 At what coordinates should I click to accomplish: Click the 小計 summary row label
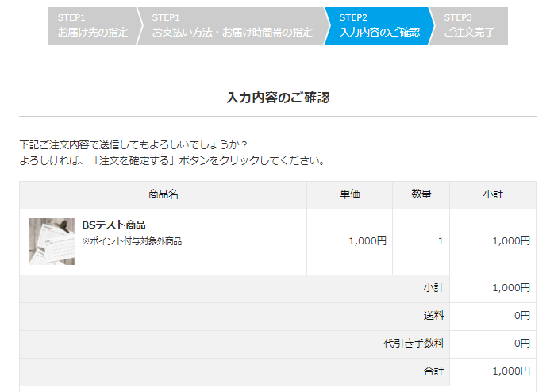tap(433, 288)
